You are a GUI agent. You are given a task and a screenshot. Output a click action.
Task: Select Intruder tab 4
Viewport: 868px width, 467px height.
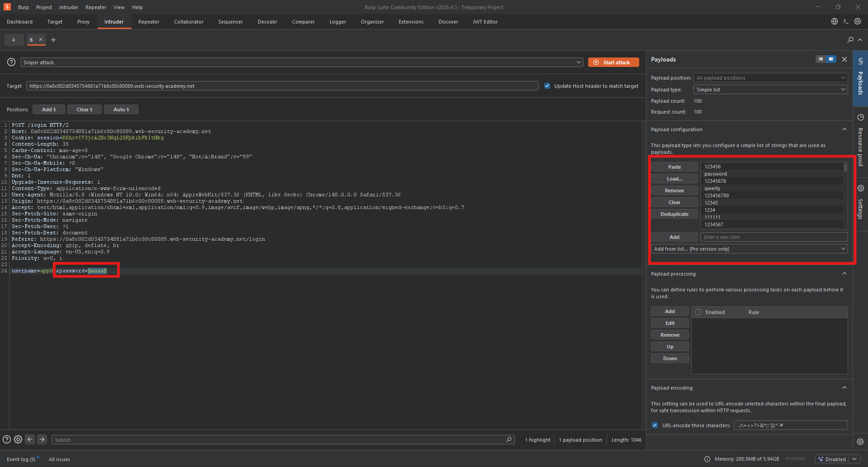14,40
